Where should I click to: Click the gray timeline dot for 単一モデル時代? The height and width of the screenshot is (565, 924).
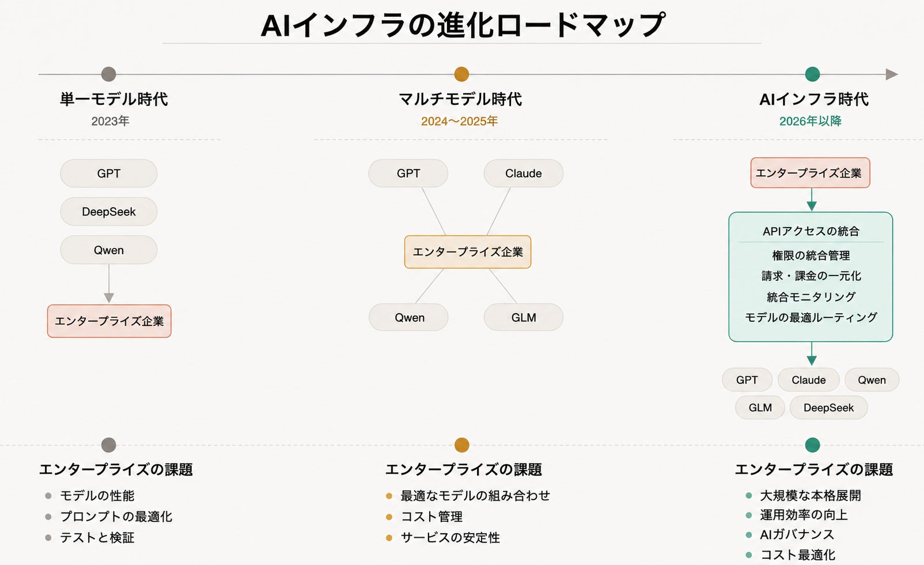108,74
